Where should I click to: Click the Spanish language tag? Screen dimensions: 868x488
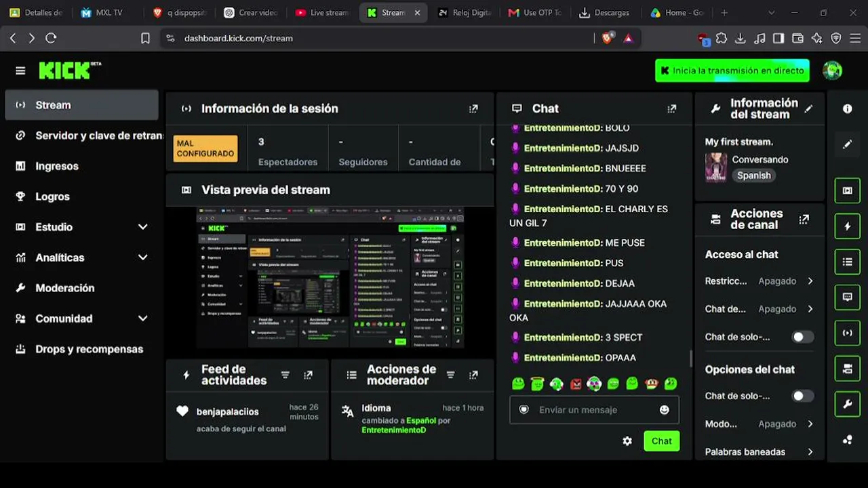[x=754, y=176]
